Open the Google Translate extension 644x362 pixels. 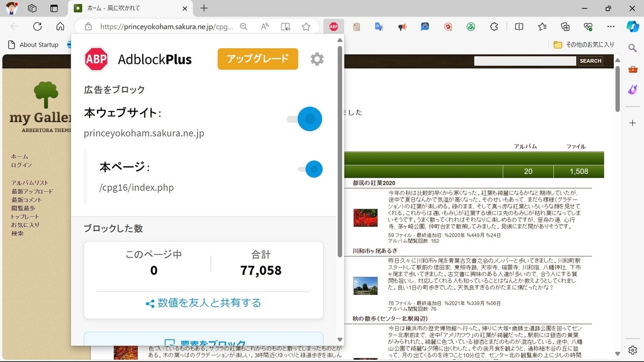coord(379,26)
